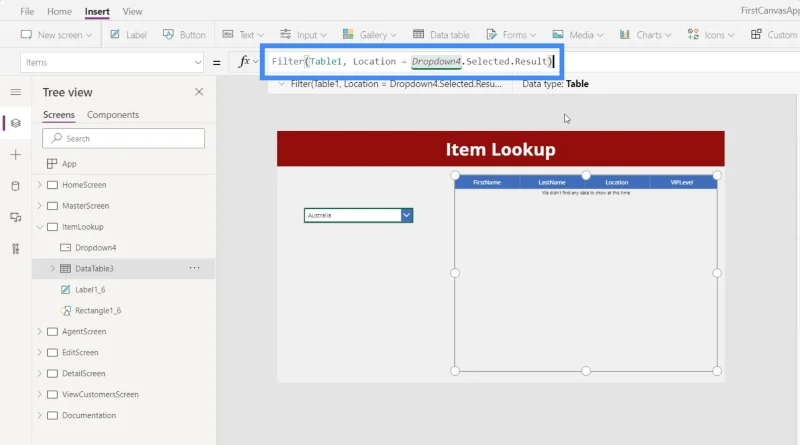Insert a Label control
The height and width of the screenshot is (445, 800).
pyautogui.click(x=129, y=35)
